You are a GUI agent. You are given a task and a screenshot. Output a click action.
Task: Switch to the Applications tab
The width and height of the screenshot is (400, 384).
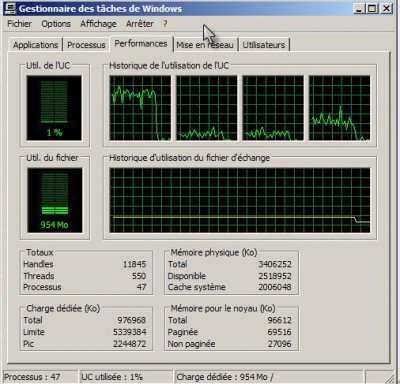(35, 45)
